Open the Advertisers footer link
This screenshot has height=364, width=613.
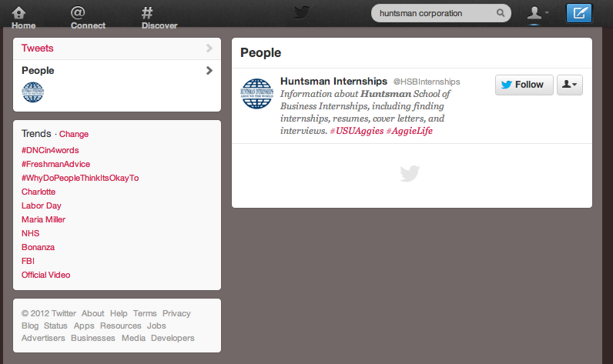(43, 339)
